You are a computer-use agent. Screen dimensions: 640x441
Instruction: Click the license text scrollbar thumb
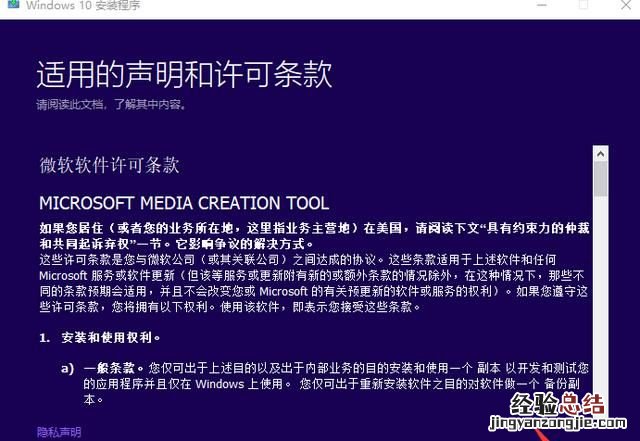[x=600, y=179]
